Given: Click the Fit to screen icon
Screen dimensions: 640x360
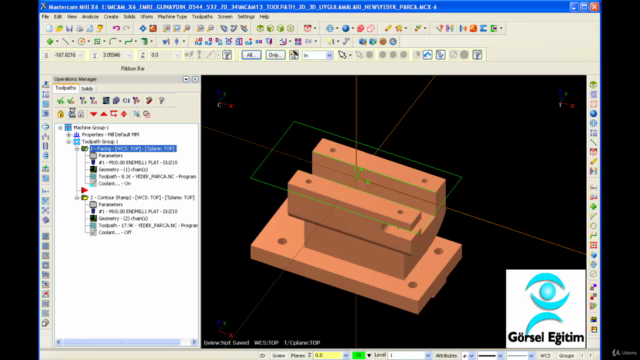Looking at the screenshot, I should click(x=142, y=28).
